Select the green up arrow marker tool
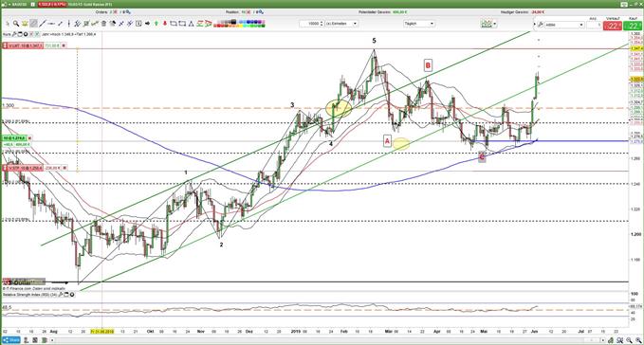This screenshot has width=644, height=345. pyautogui.click(x=156, y=24)
